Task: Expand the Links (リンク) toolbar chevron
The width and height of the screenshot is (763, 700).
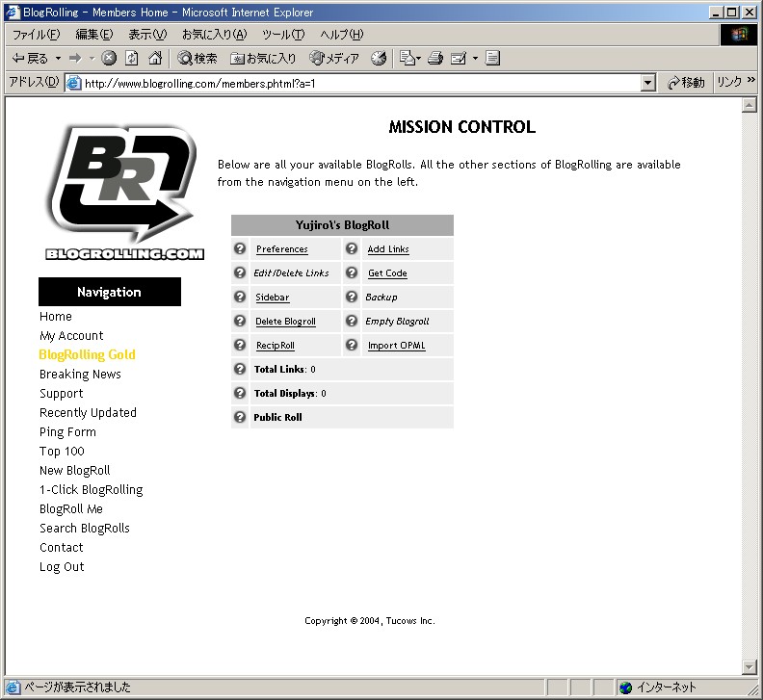Action: click(750, 80)
